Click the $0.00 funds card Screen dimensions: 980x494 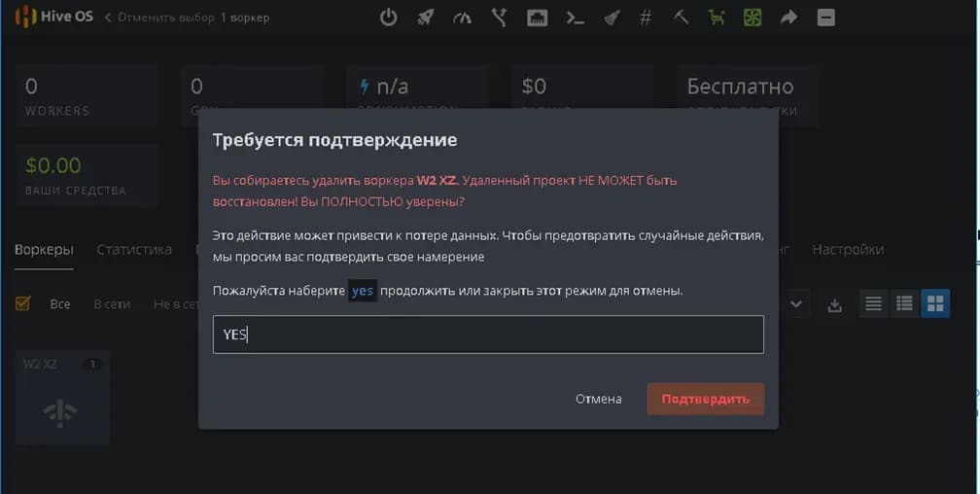[x=87, y=175]
